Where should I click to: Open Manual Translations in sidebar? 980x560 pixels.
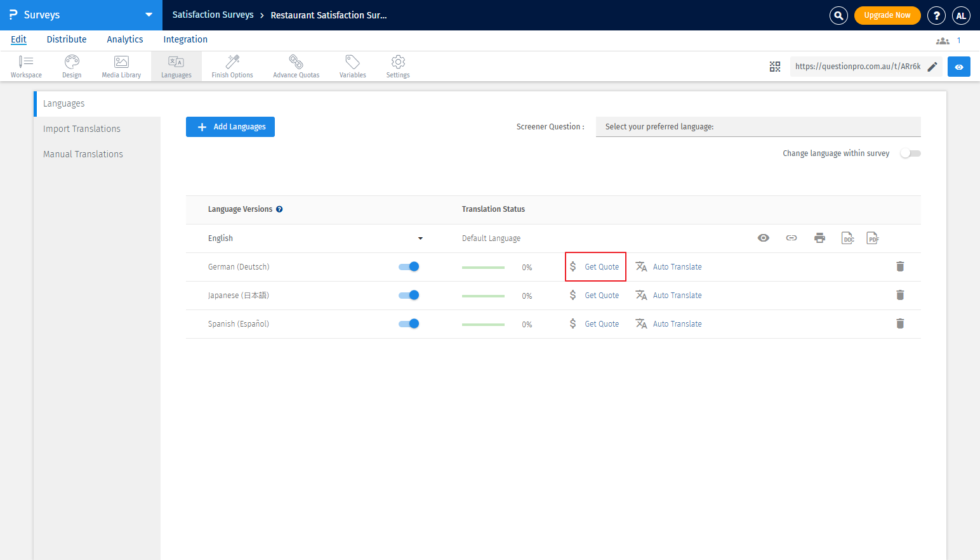[x=83, y=154]
